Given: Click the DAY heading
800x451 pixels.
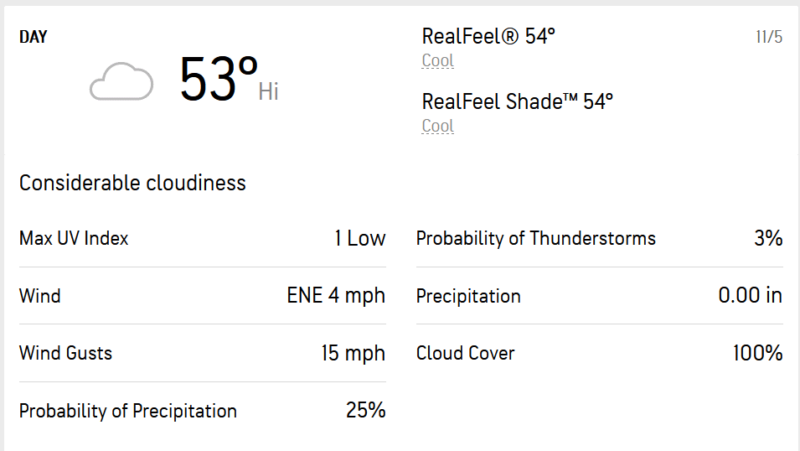Looking at the screenshot, I should click(33, 37).
